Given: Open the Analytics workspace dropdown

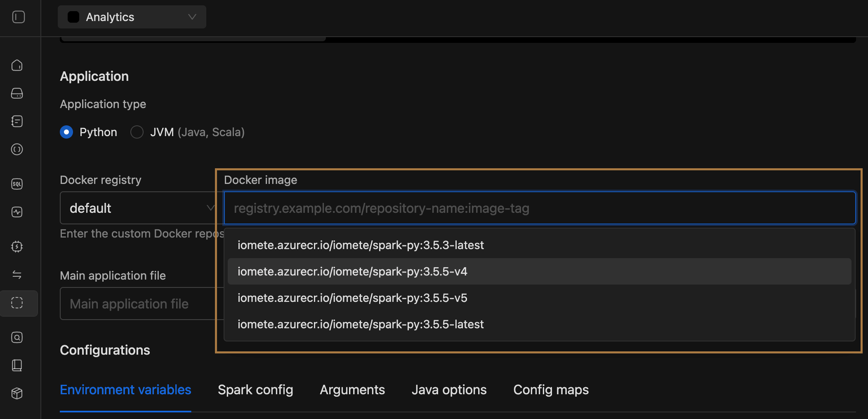Looking at the screenshot, I should point(131,17).
